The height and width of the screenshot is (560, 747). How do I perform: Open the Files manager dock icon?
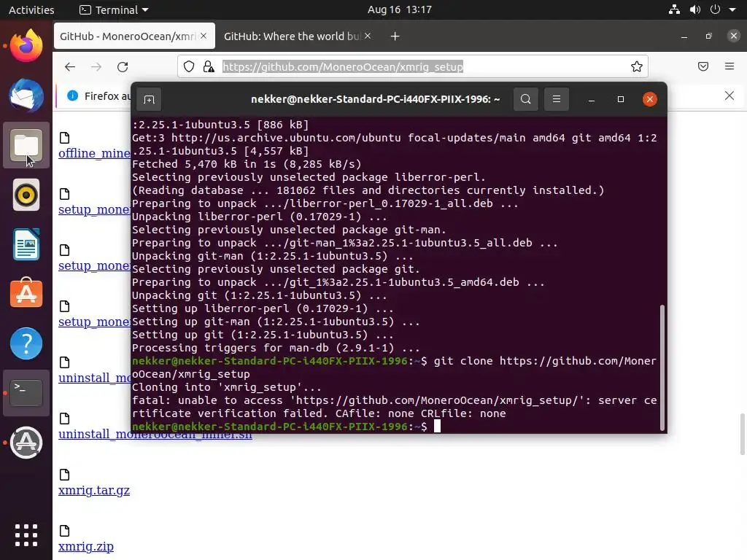[26, 145]
